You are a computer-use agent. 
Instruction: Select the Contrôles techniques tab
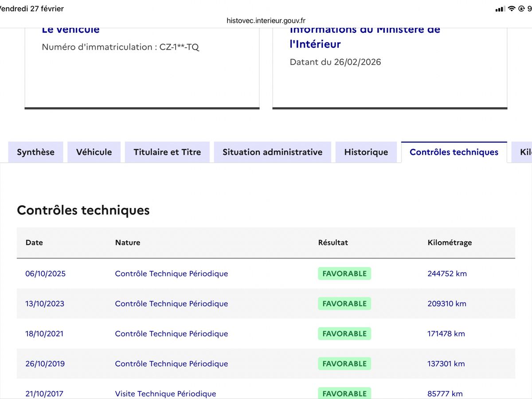pos(454,152)
